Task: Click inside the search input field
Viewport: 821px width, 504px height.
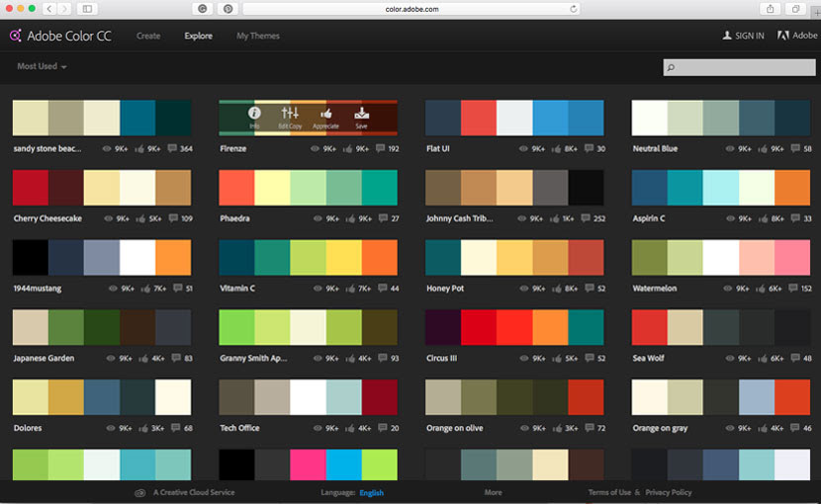Action: pos(739,67)
